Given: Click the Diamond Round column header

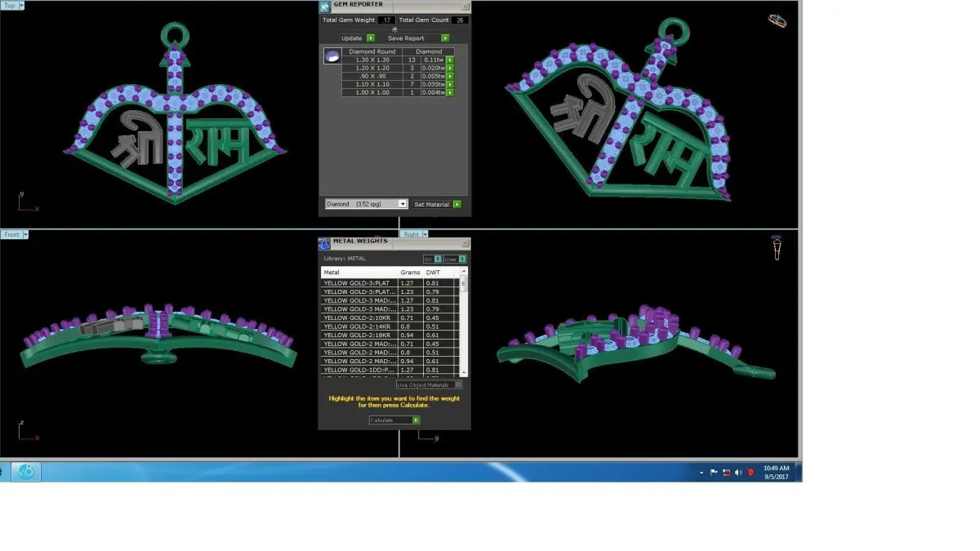Looking at the screenshot, I should tap(372, 51).
